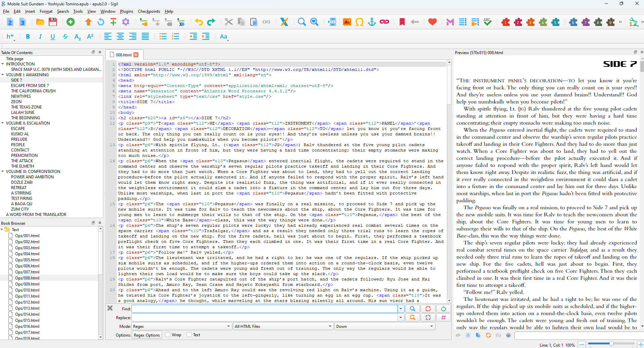Click the Count all hash button
Viewport: 644px width, 348px height.
[444, 317]
